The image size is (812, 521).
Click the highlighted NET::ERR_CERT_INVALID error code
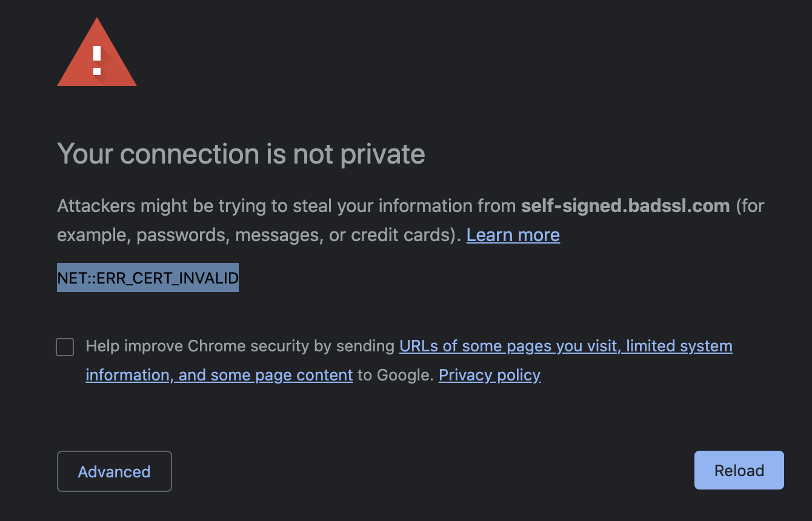point(148,277)
